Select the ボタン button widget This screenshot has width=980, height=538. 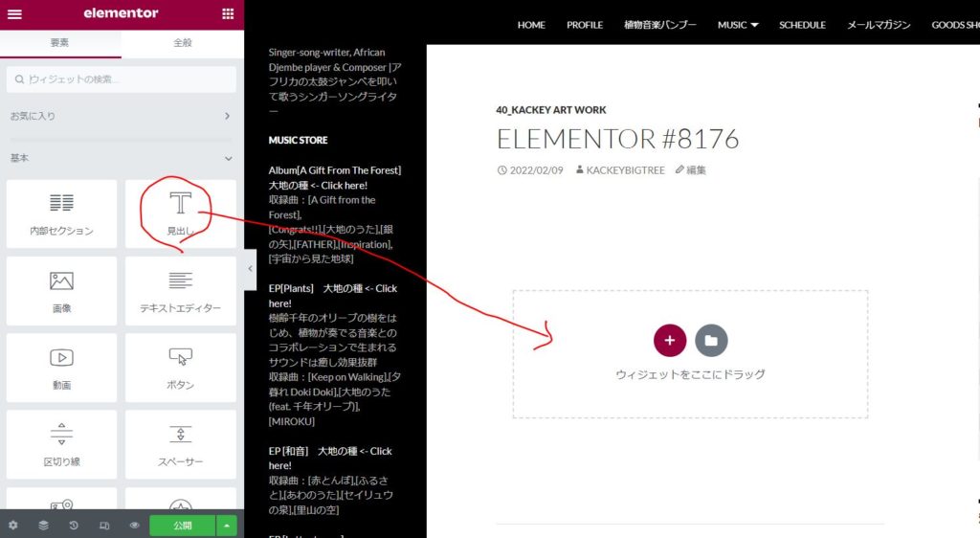point(181,368)
